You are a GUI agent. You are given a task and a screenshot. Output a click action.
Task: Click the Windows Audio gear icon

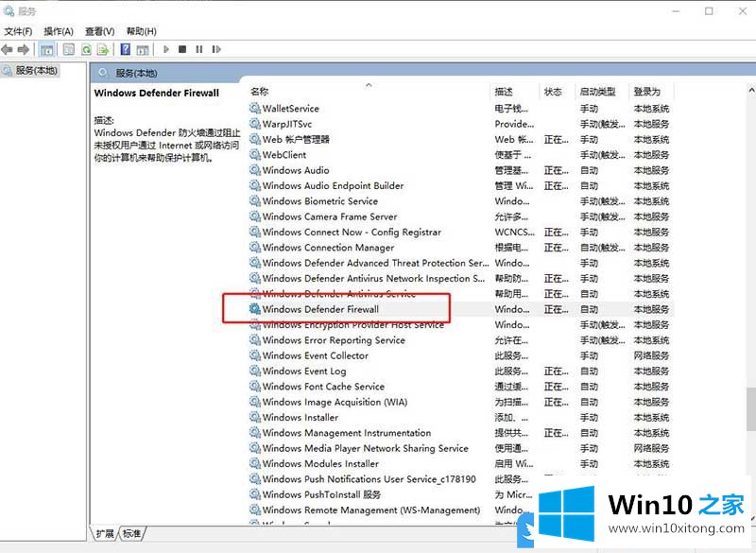click(x=254, y=170)
